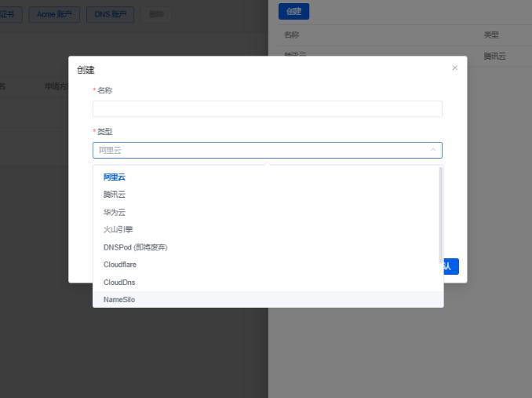Choose NameSilo in the dropdown
The image size is (532, 398).
pyautogui.click(x=268, y=300)
